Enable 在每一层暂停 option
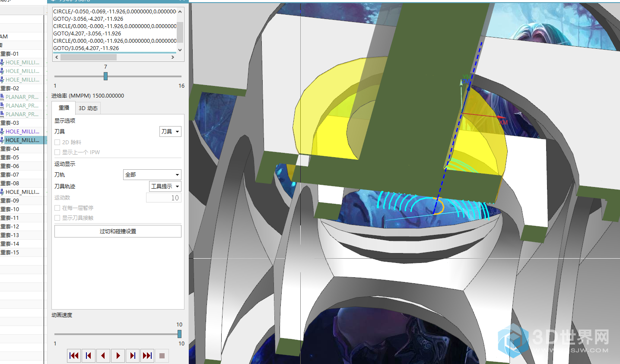The height and width of the screenshot is (364, 620). 57,208
